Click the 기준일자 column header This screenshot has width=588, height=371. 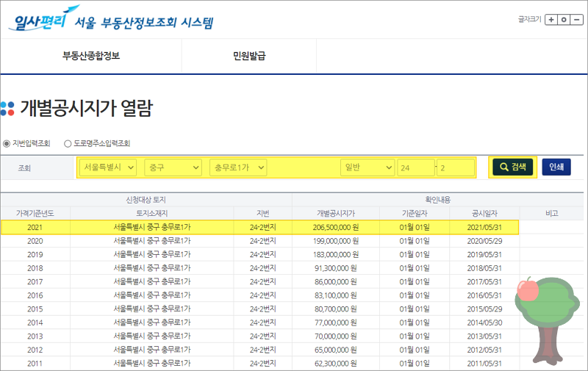(415, 213)
